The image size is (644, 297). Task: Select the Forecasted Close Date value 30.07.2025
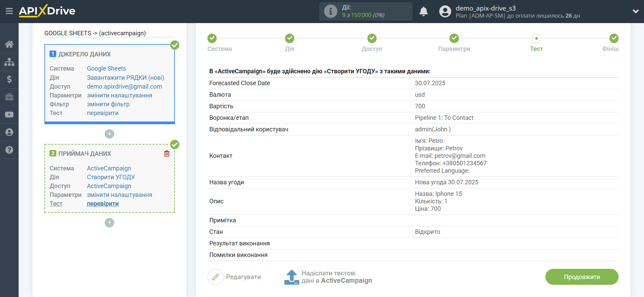point(430,83)
